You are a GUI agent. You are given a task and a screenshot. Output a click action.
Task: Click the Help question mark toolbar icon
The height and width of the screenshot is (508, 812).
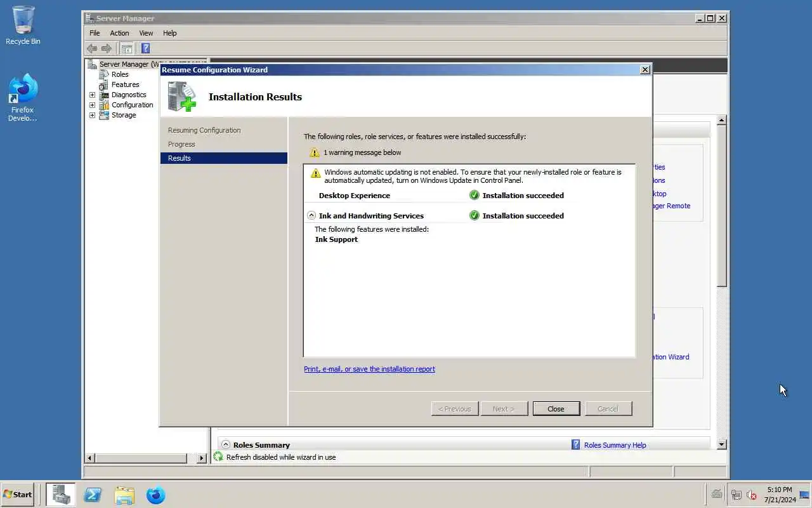click(145, 48)
